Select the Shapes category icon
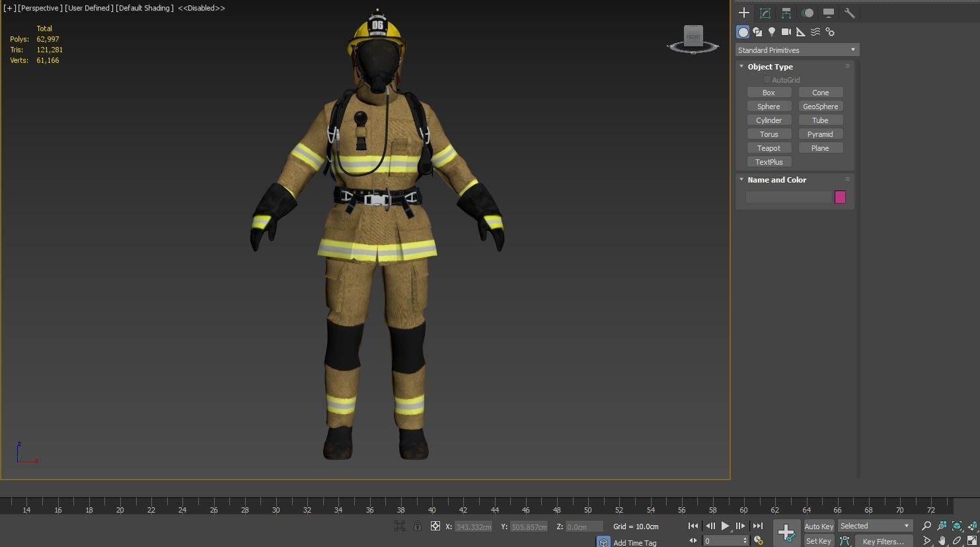Screen dimensions: 980x547 coord(757,32)
